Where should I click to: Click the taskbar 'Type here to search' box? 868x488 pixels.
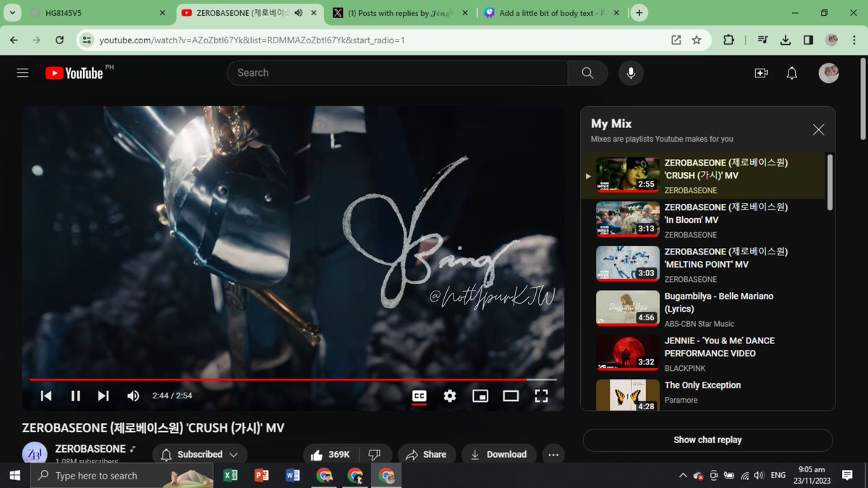click(122, 475)
